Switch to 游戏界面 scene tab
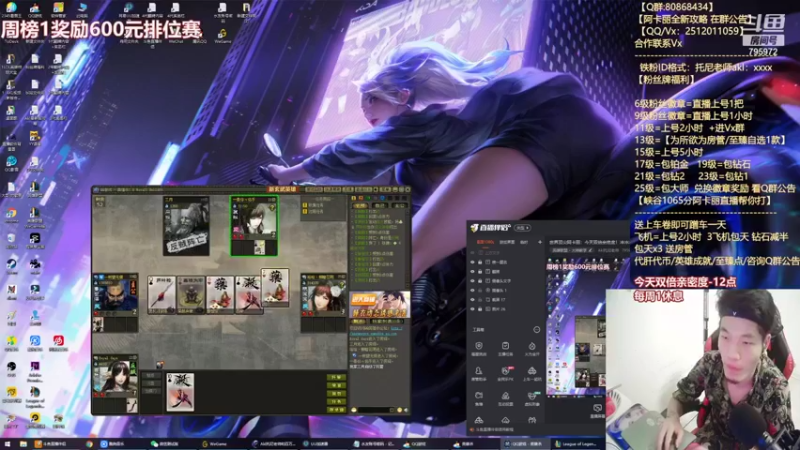 pyautogui.click(x=507, y=242)
